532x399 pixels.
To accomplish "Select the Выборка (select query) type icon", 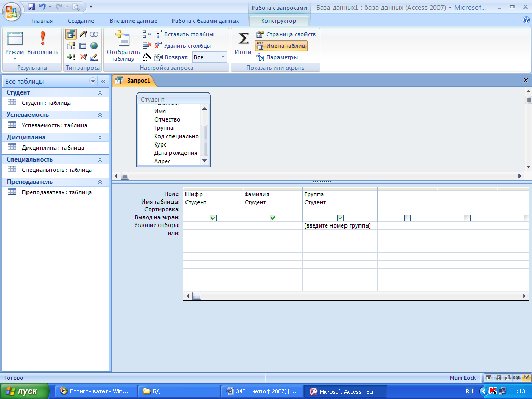I will (x=71, y=34).
